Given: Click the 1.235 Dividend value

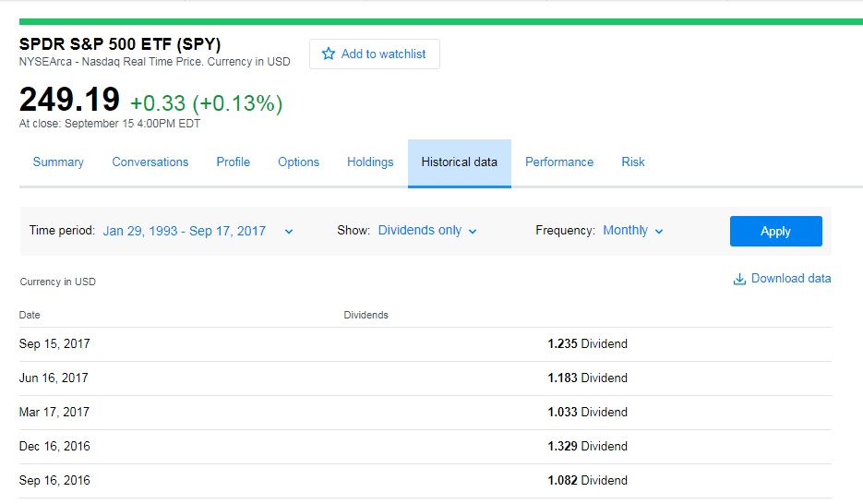Looking at the screenshot, I should pyautogui.click(x=587, y=344).
